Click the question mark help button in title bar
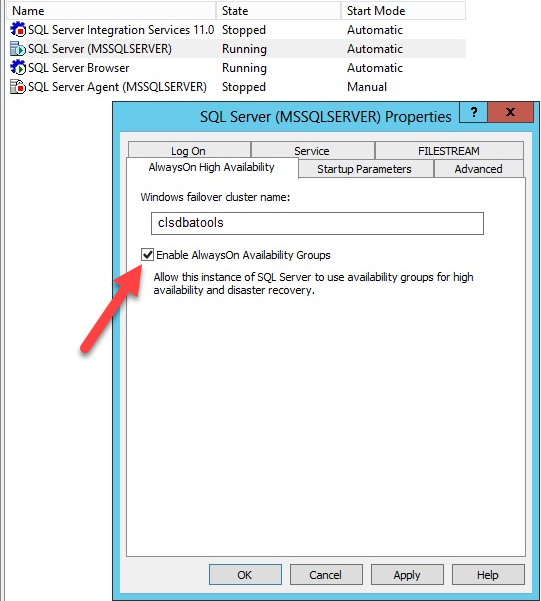This screenshot has height=601, width=541. 474,112
